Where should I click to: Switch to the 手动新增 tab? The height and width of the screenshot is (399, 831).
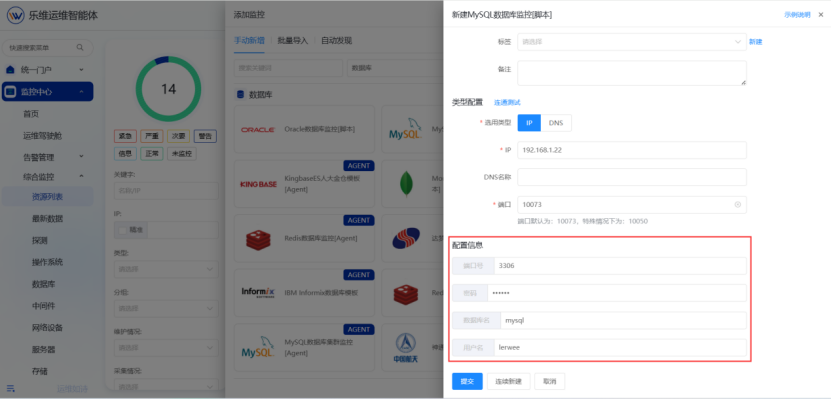(x=249, y=40)
